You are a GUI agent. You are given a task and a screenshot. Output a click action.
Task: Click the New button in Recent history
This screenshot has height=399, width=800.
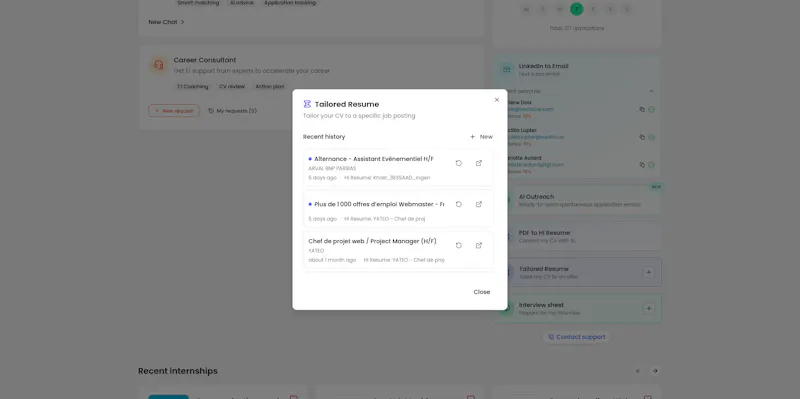(481, 137)
